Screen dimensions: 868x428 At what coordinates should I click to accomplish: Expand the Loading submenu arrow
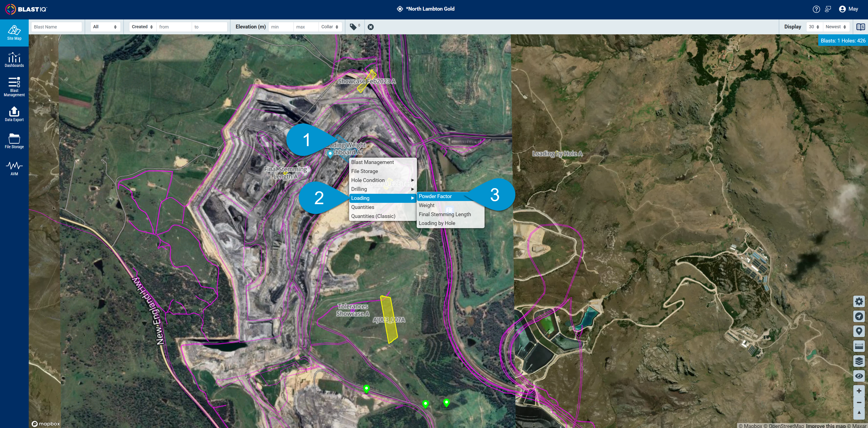click(x=412, y=198)
